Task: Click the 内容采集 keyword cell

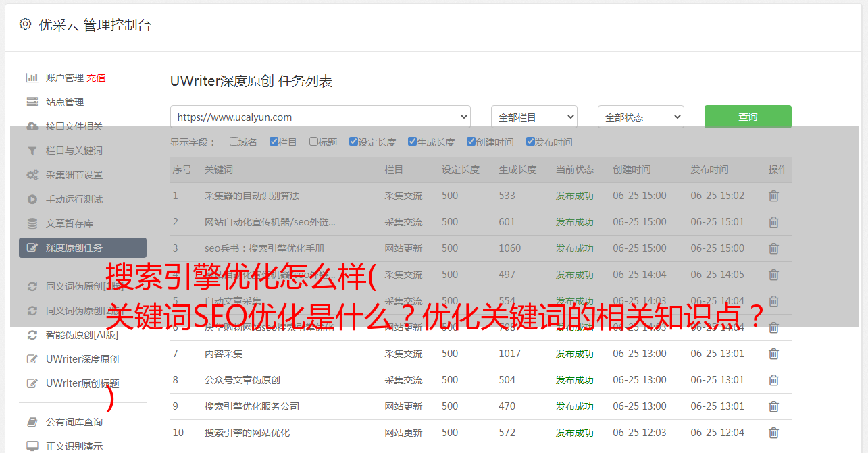Action: 224,354
